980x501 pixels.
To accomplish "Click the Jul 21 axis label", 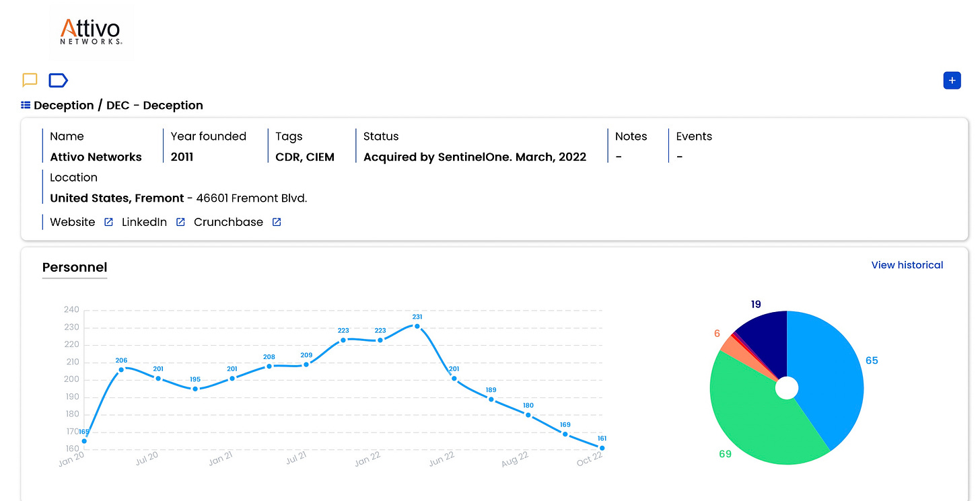I will (x=296, y=460).
